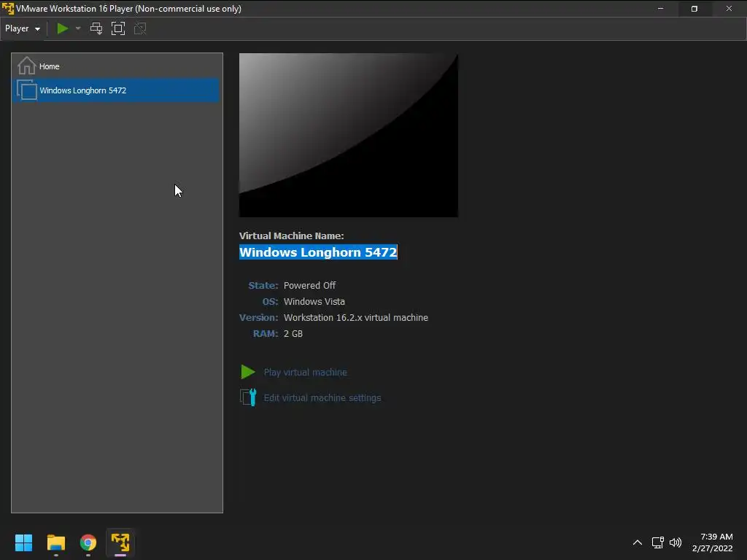Click the Windows Vista OS value
This screenshot has width=747, height=560.
[314, 301]
